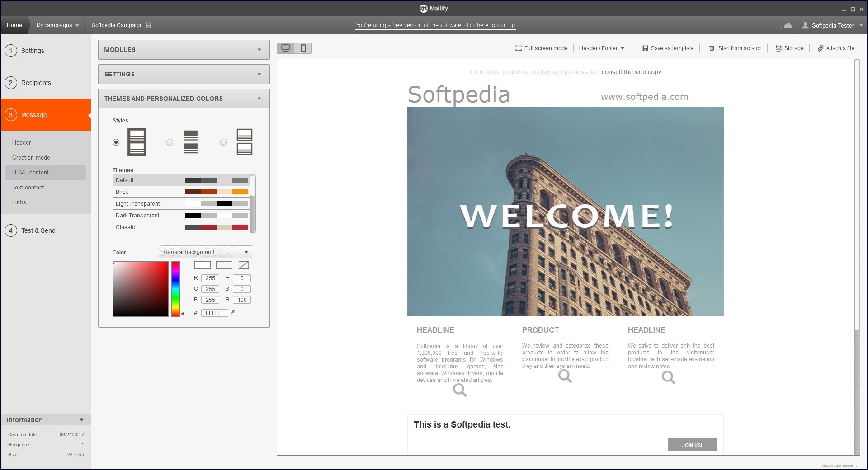
Task: Expand the MODULES panel
Action: coord(184,50)
